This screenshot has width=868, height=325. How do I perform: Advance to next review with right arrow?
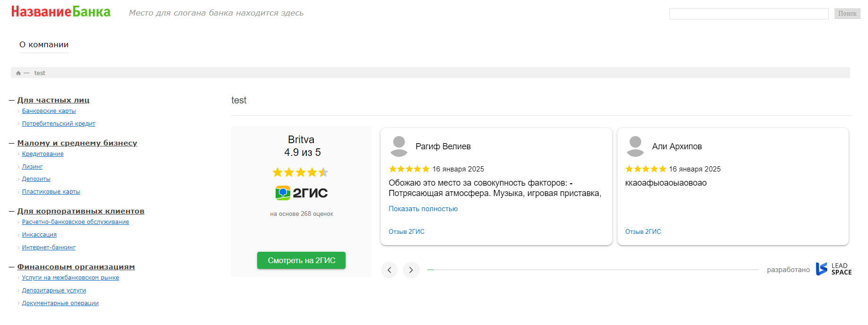pos(411,270)
